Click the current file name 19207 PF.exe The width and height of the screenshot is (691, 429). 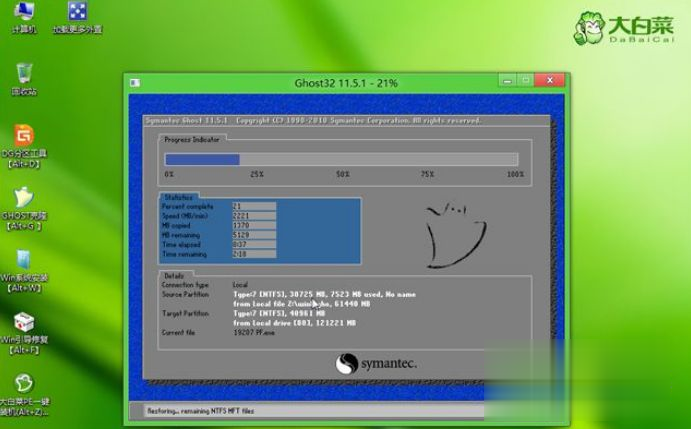point(254,332)
